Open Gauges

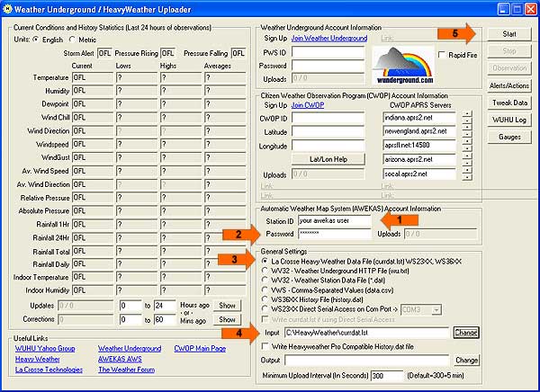click(509, 137)
